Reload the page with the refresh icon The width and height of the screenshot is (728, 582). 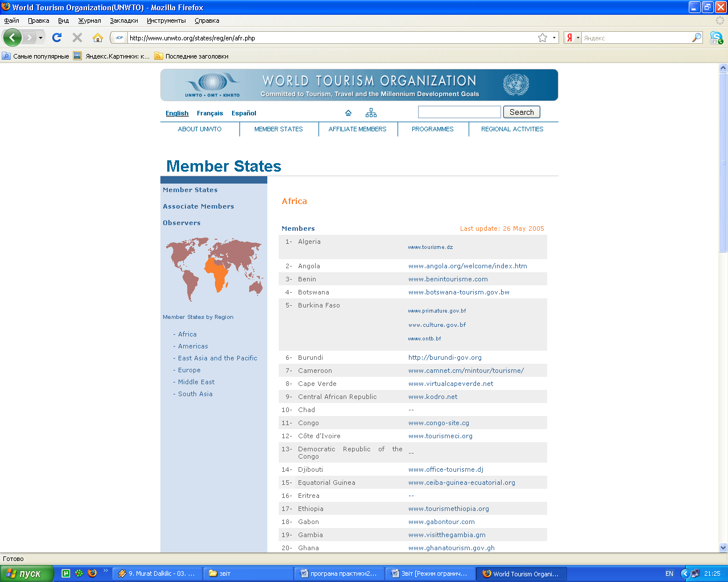tap(57, 38)
